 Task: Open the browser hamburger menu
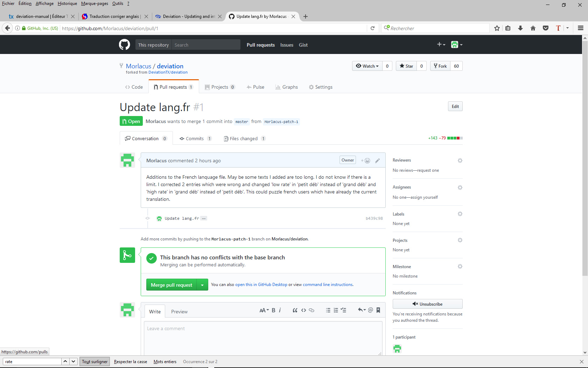click(x=581, y=28)
